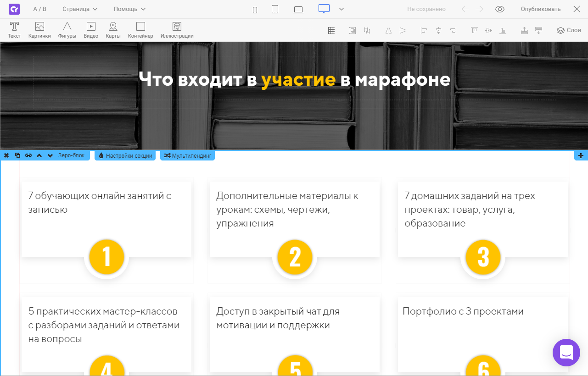Open Настройки секции settings

click(125, 155)
